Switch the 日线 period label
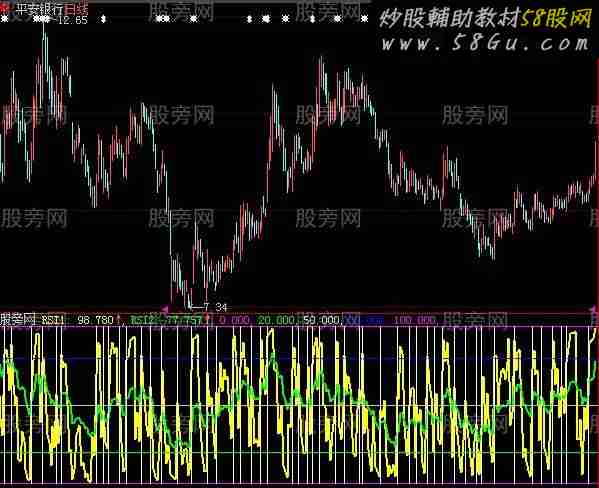Viewport: 599px width, 488px height. coord(76,8)
